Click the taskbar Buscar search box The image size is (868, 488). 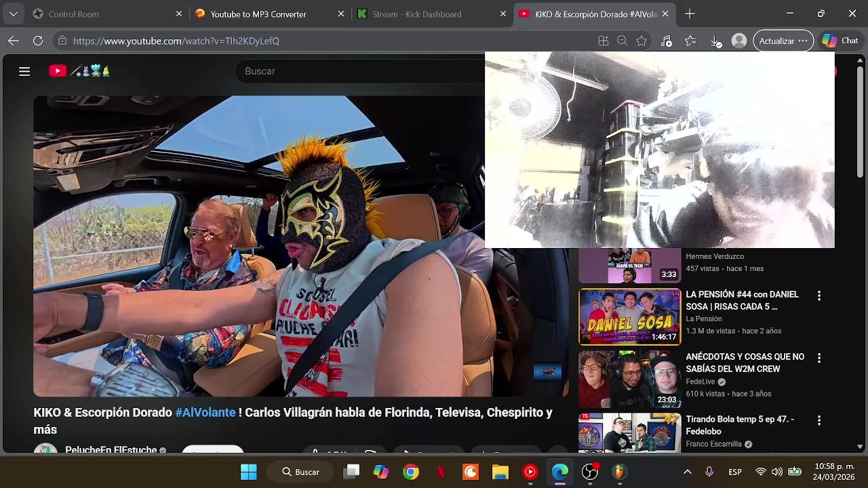point(302,472)
